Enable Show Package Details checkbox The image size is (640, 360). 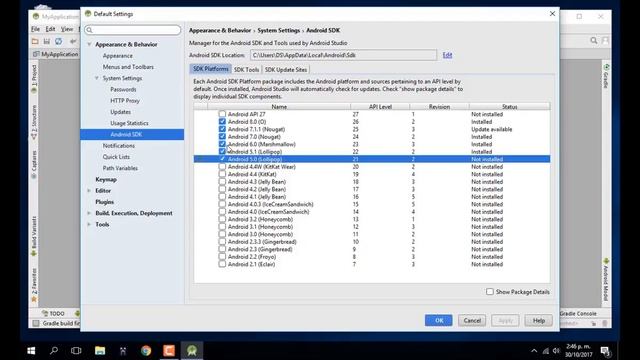[490, 291]
